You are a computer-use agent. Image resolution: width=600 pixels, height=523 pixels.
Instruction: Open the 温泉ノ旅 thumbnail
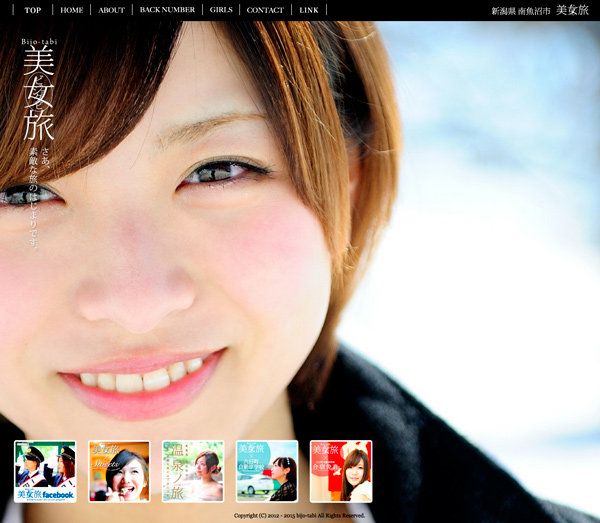pos(193,471)
